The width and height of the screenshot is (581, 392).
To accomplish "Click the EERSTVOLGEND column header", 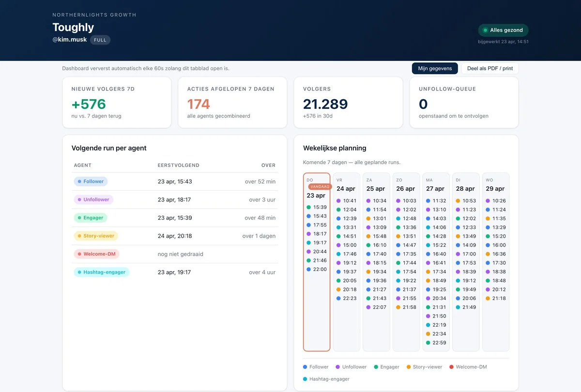I will [x=178, y=165].
